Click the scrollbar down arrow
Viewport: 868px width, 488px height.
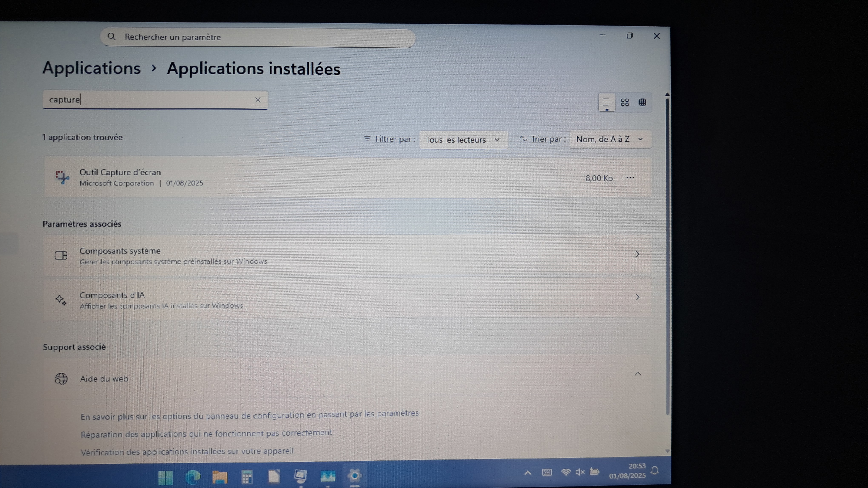pos(667,451)
